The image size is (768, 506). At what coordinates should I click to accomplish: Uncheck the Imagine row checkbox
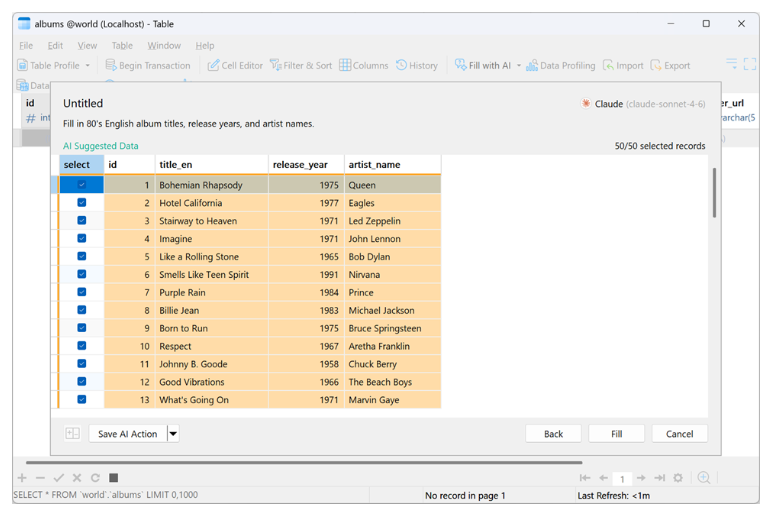click(82, 238)
